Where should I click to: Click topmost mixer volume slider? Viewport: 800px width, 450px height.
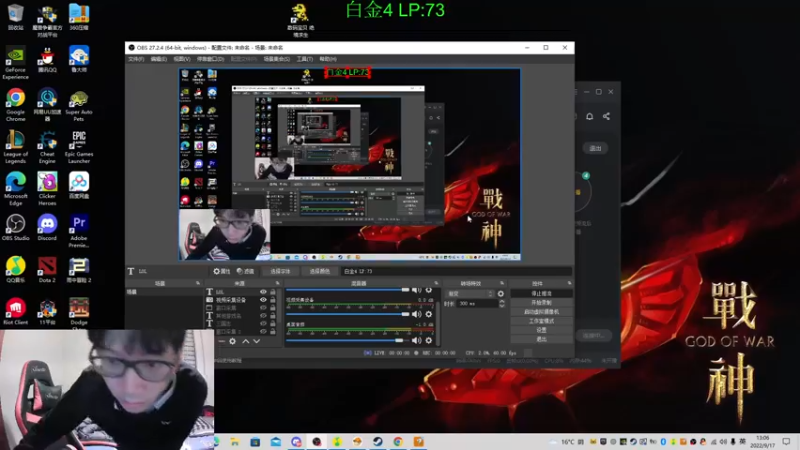click(x=347, y=290)
